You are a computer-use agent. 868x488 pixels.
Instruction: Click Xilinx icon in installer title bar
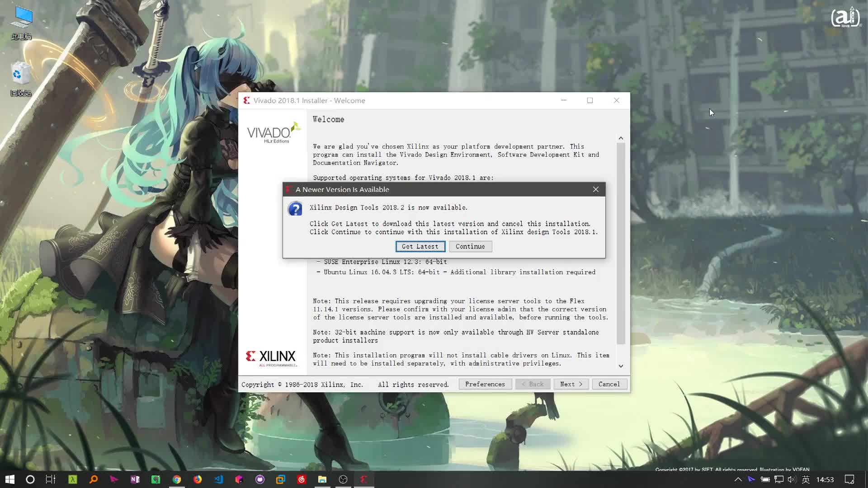pyautogui.click(x=246, y=100)
